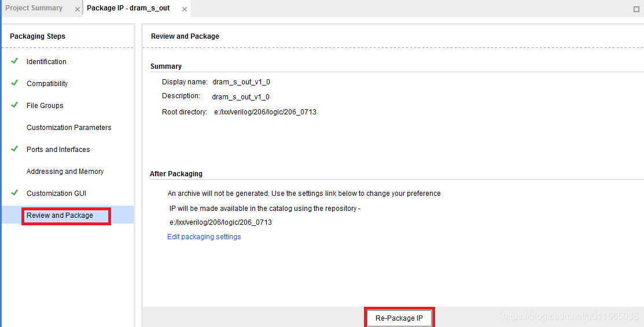Click the Re-Package IP button
Screen dimensions: 644x327
pos(399,318)
